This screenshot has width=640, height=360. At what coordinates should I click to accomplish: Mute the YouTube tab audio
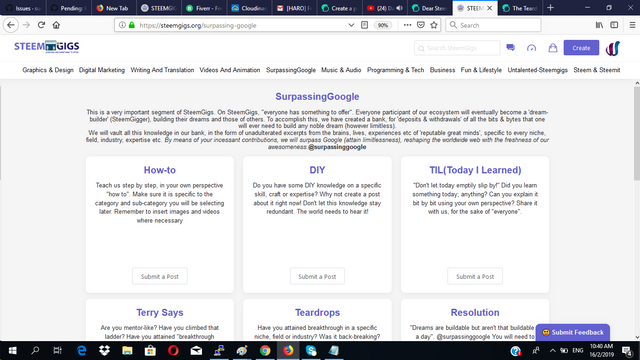click(399, 8)
